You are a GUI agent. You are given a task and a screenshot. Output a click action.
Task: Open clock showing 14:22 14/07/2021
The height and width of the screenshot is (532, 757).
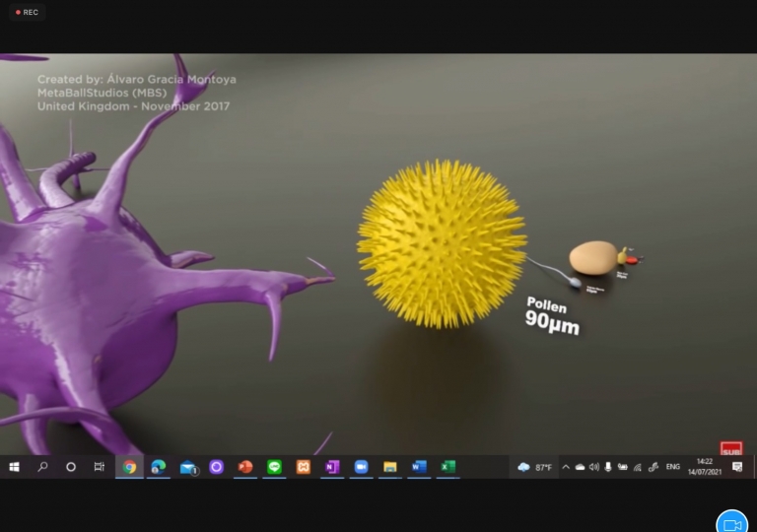click(x=705, y=467)
